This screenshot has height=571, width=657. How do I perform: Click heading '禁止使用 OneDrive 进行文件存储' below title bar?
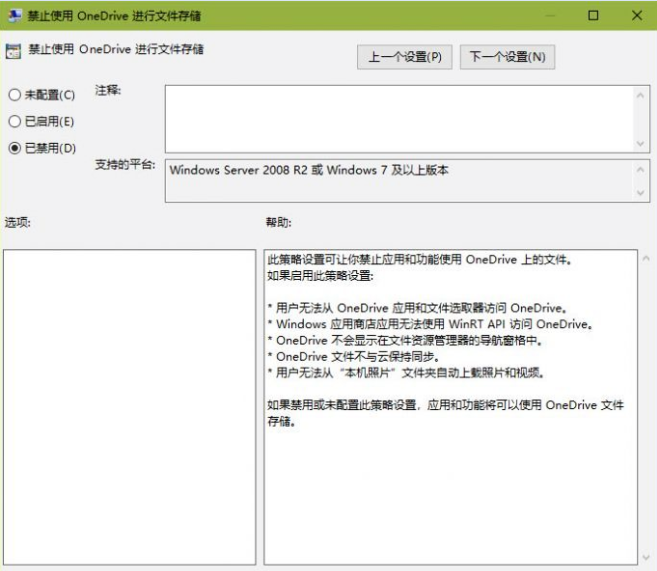pyautogui.click(x=116, y=49)
